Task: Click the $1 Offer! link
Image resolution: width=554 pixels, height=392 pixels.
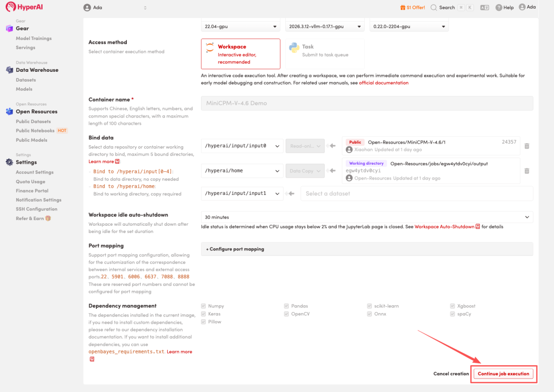Action: 416,7
